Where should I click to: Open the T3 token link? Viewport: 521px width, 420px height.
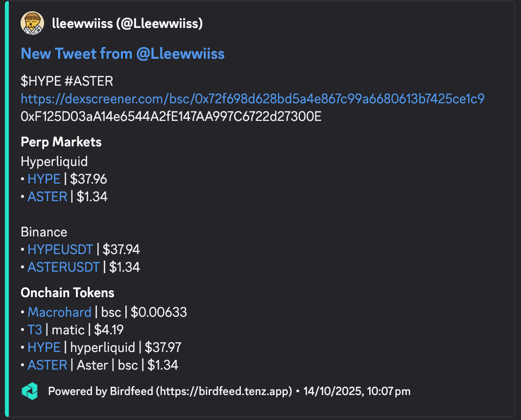tap(34, 329)
